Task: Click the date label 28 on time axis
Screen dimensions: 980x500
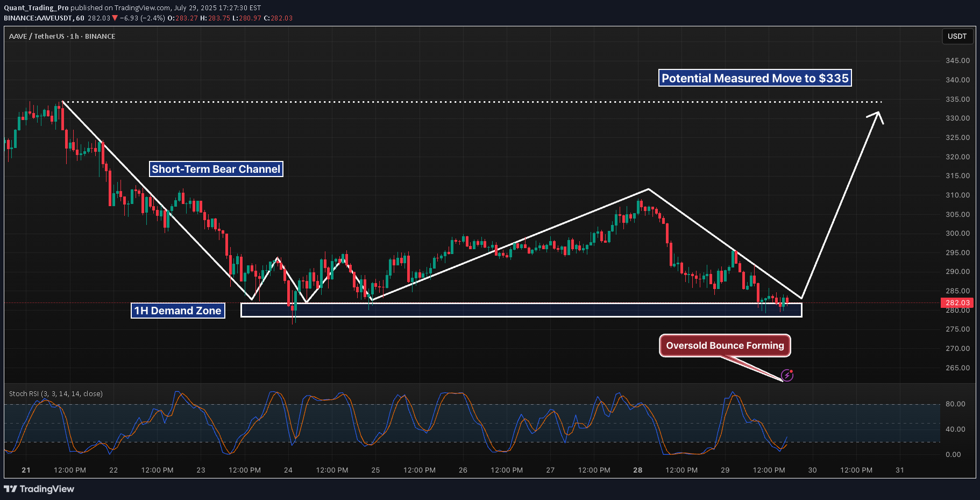Action: point(638,470)
